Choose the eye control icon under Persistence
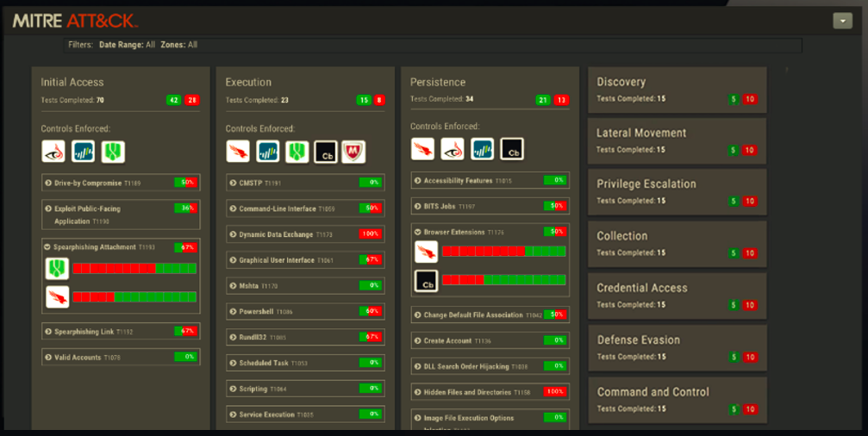868x436 pixels. [x=453, y=149]
